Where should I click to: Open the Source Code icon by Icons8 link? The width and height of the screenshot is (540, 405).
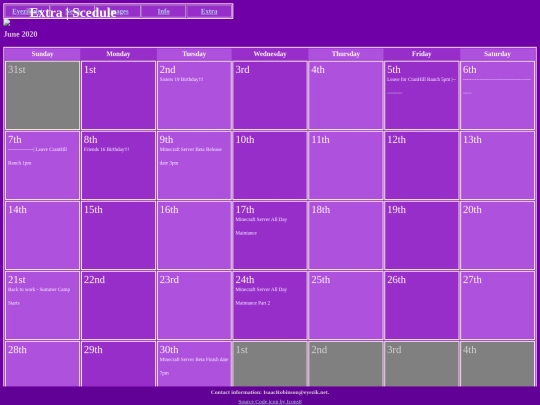point(270,402)
